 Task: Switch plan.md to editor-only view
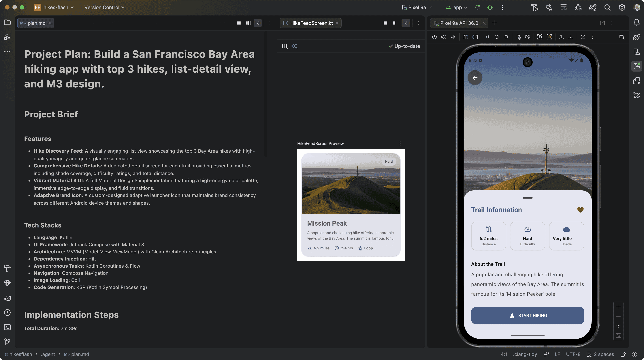(238, 23)
